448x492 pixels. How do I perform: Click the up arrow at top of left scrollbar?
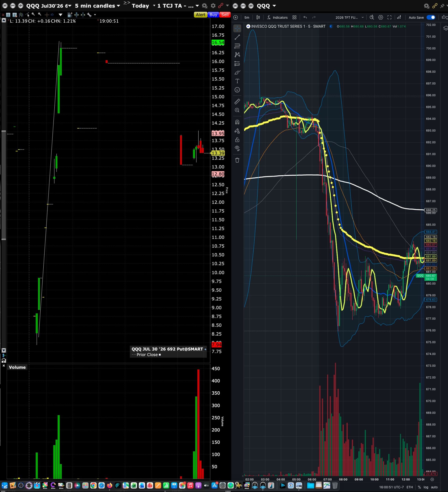pyautogui.click(x=4, y=21)
